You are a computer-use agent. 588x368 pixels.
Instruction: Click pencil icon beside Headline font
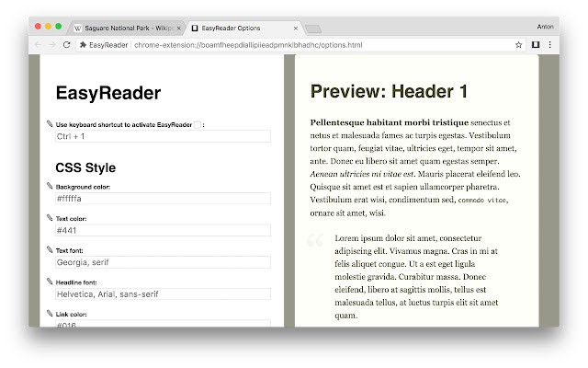pyautogui.click(x=50, y=282)
